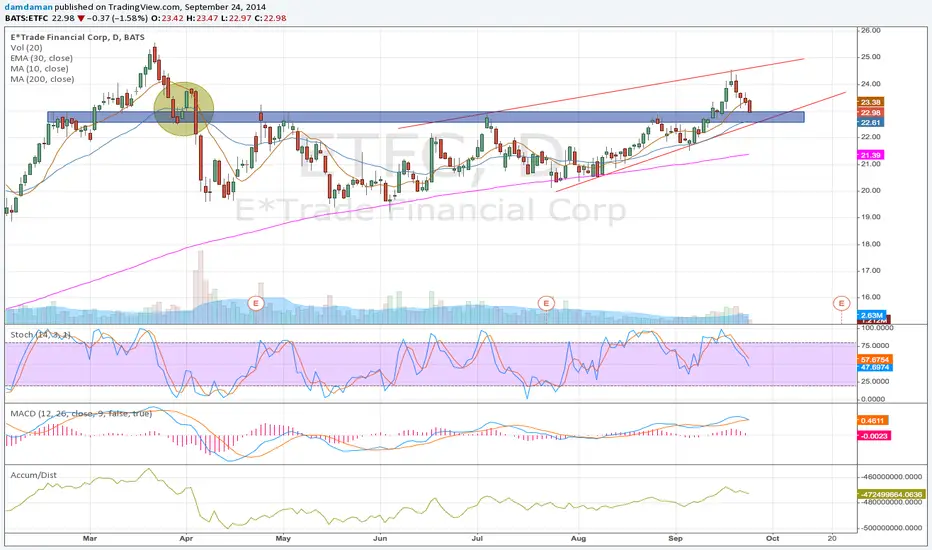Image resolution: width=932 pixels, height=550 pixels.
Task: Click the 100.0000 stochastic axis label
Action: 877,328
